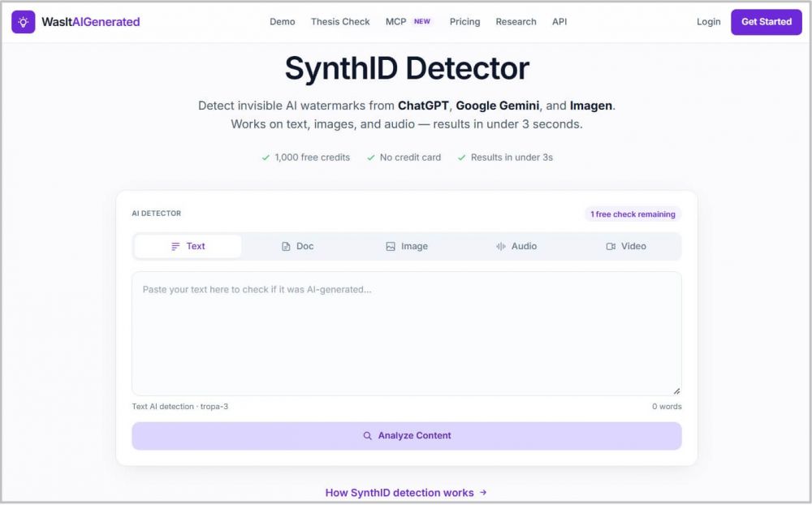Click the SynthID Detector heading
Screen dimensions: 812x505
point(407,68)
